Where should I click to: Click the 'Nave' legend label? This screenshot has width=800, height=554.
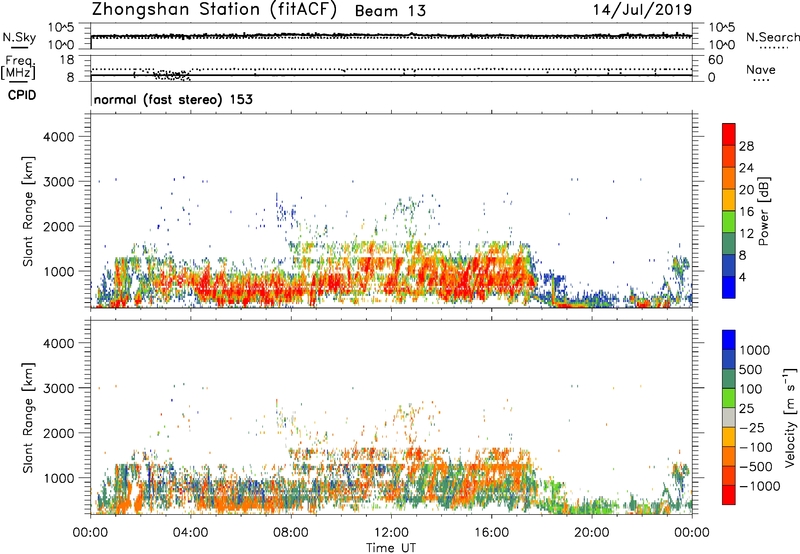761,69
